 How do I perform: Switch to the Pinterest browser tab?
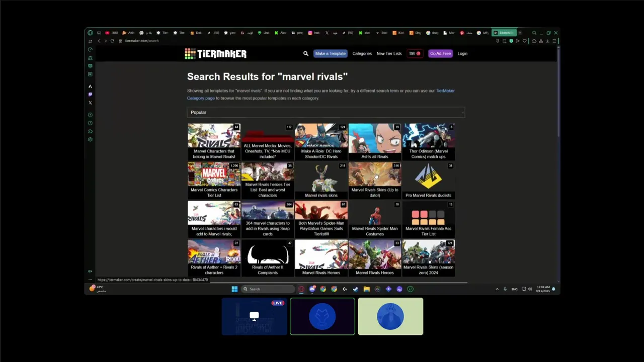pyautogui.click(x=466, y=33)
